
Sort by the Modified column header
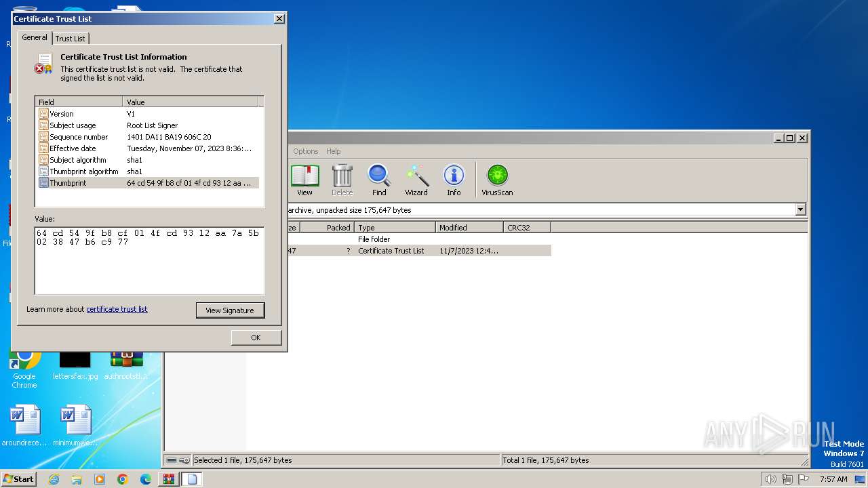469,228
